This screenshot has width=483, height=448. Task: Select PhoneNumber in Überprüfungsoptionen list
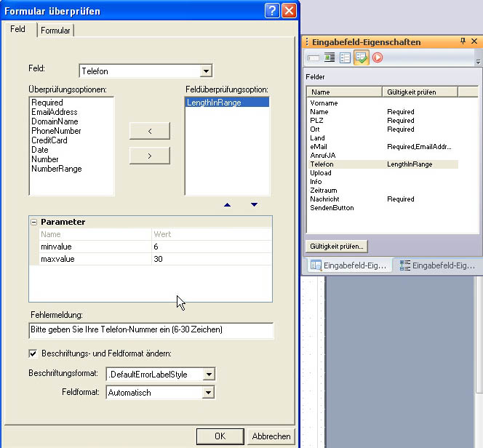coord(56,131)
